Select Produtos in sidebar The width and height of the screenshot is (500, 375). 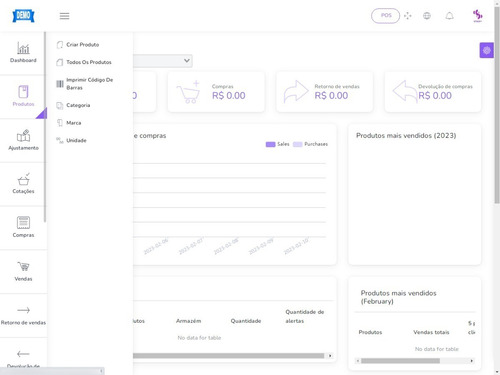23,96
